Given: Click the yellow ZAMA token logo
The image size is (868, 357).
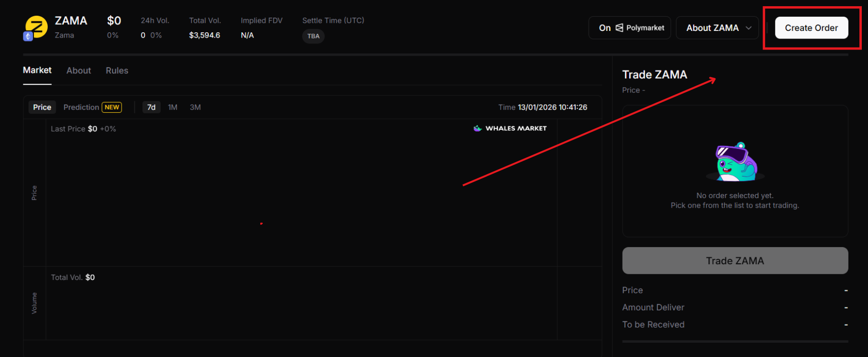Looking at the screenshot, I should point(37,27).
